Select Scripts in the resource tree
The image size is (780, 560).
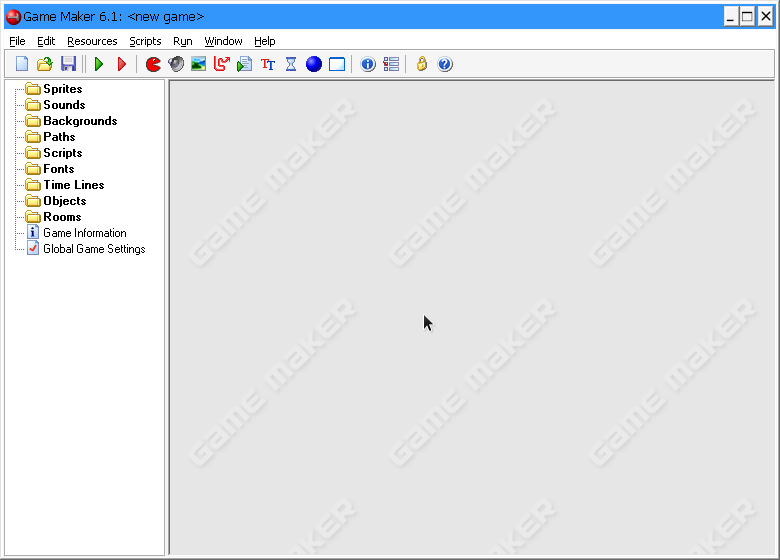point(63,153)
